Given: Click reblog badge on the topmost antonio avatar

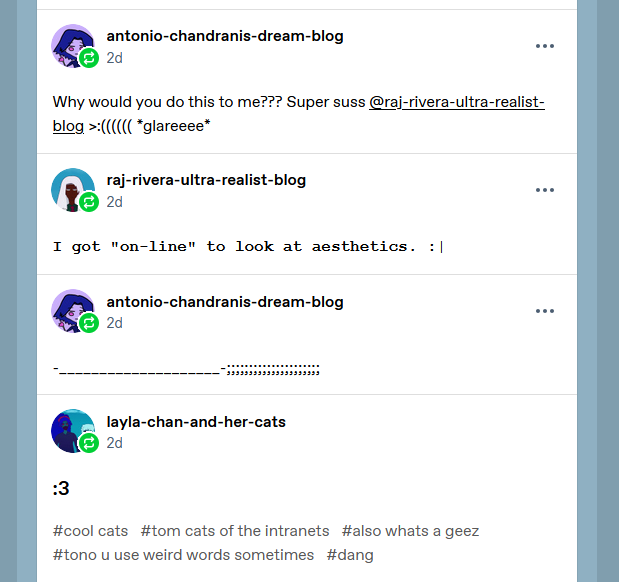Looking at the screenshot, I should [89, 58].
